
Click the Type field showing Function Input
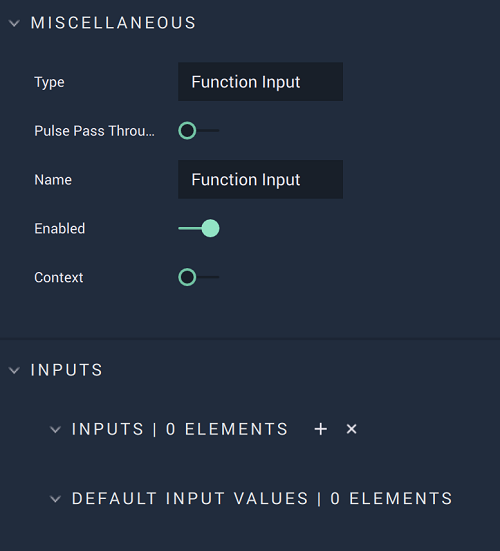pos(260,82)
